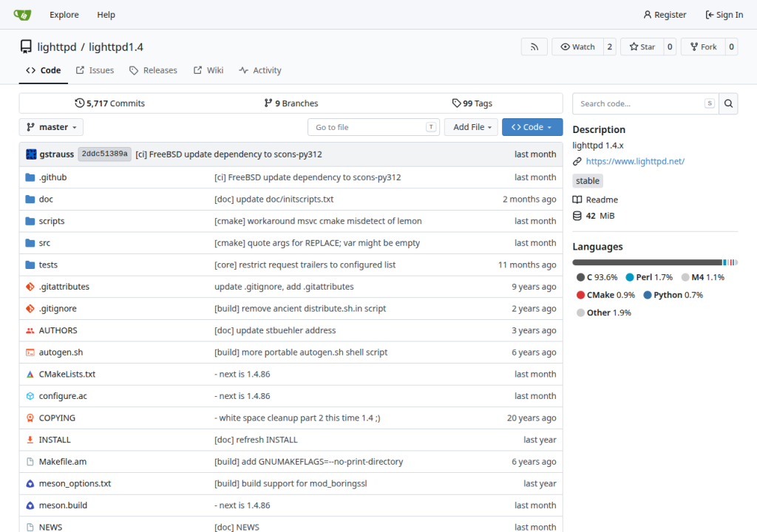Click the gstrauss author name
This screenshot has width=757, height=532.
click(x=56, y=154)
